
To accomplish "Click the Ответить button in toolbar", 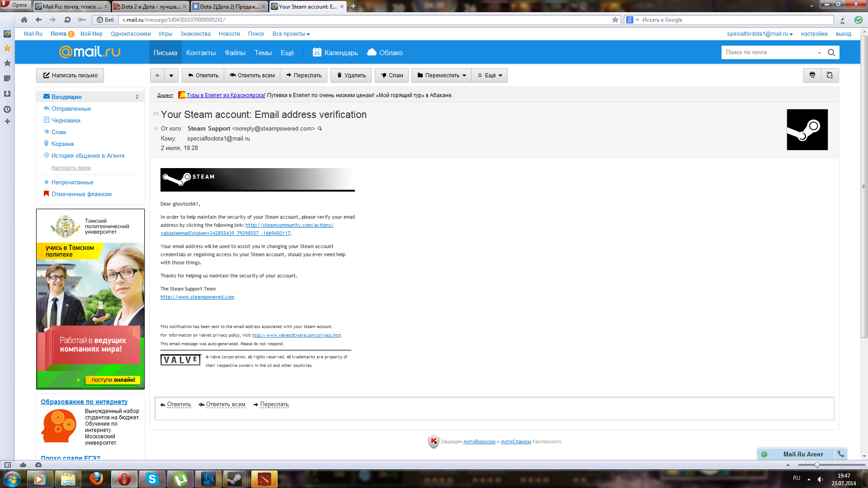I will (203, 75).
